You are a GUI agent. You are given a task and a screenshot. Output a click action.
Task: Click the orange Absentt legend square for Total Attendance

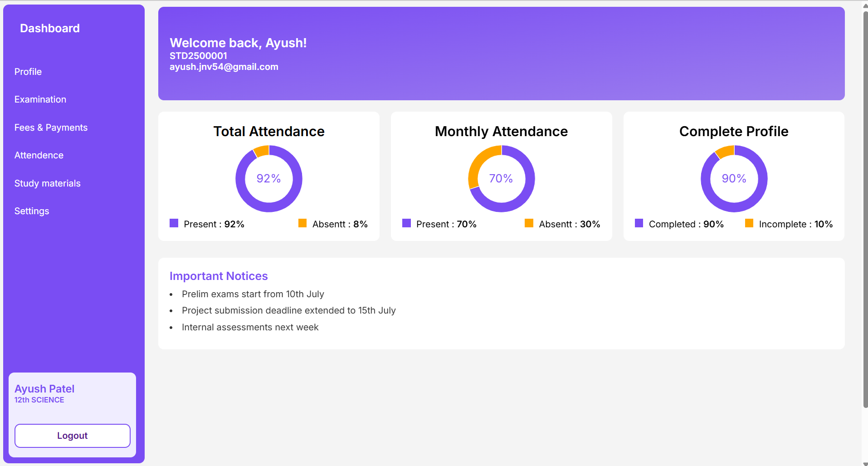pyautogui.click(x=302, y=223)
